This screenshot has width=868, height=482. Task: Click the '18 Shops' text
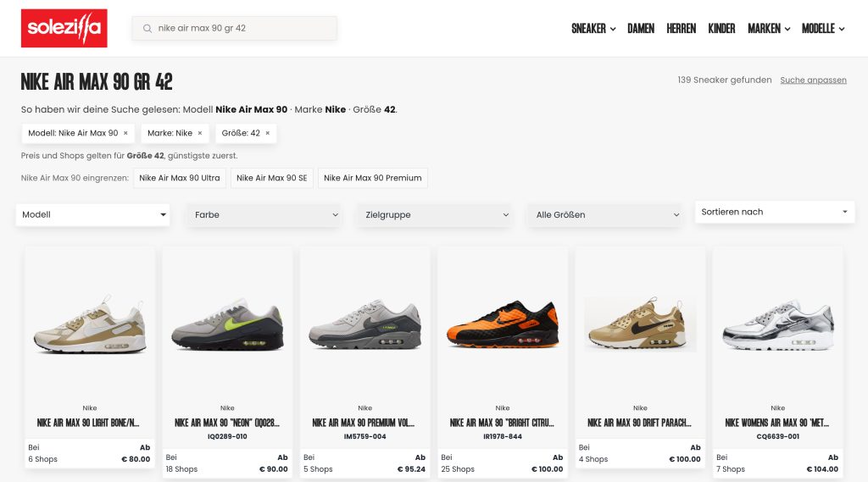click(181, 468)
